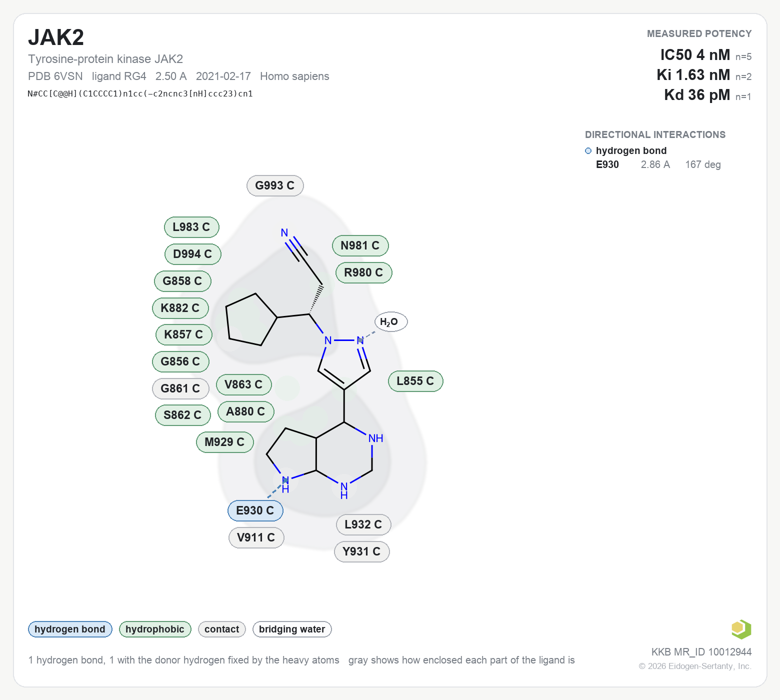Click the Ki 1.63 nM value
The image size is (780, 700).
point(693,74)
